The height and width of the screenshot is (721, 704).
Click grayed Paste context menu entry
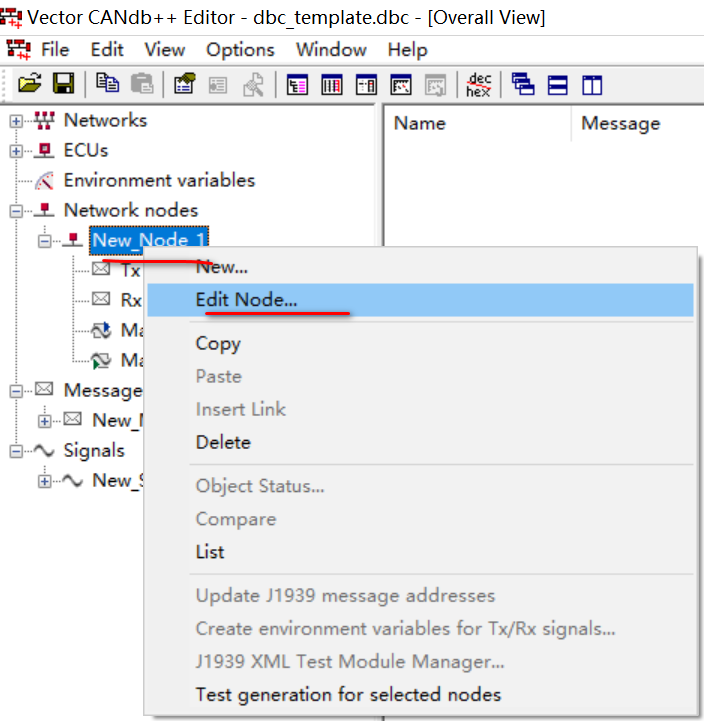[420, 377]
